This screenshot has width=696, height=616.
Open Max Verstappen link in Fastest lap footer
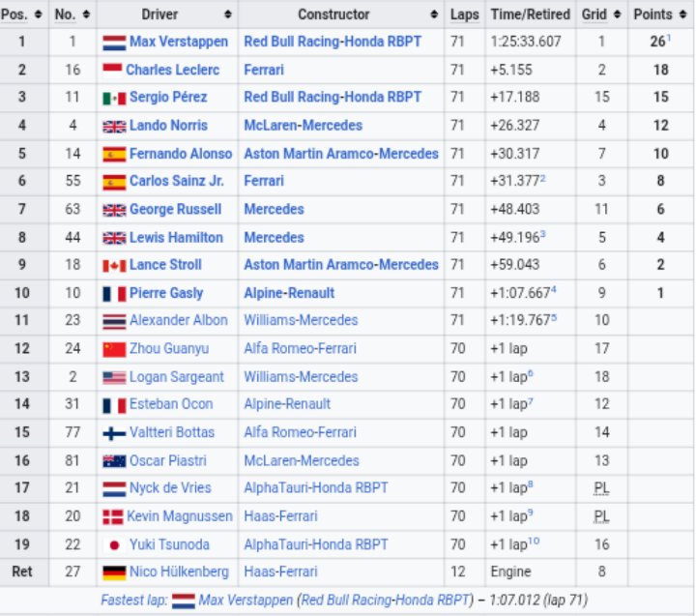coord(246,600)
